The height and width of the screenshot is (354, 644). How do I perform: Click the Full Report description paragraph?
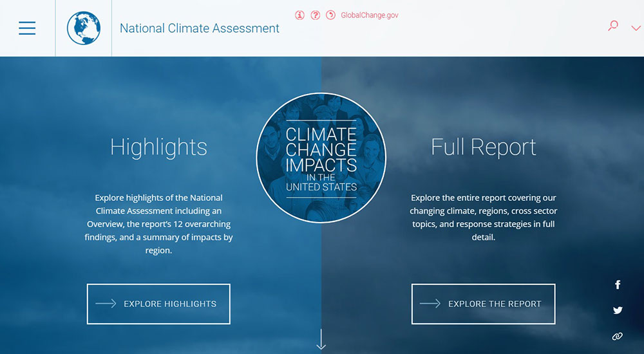484,218
